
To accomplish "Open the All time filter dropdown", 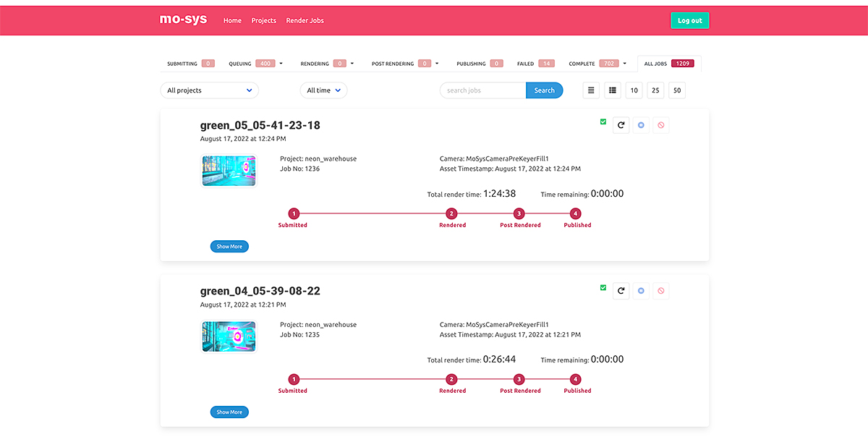I will click(323, 90).
